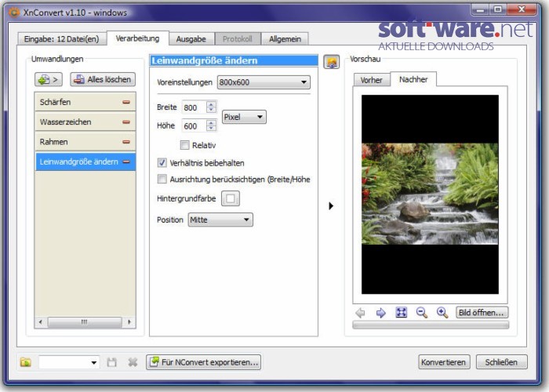The image size is (549, 392).
Task: Remove the Schärfen action with its minus icon
Action: click(x=126, y=102)
